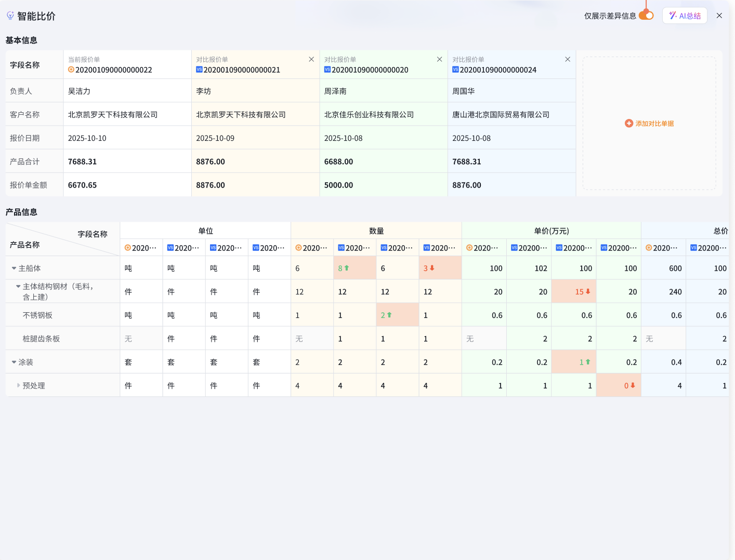Select the 单价(万元) column group header
Viewport: 735px width, 560px height.
coord(551,231)
